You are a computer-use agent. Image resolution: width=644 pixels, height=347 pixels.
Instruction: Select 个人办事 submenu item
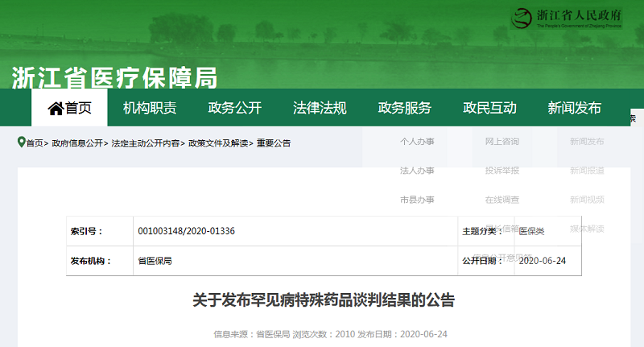417,141
